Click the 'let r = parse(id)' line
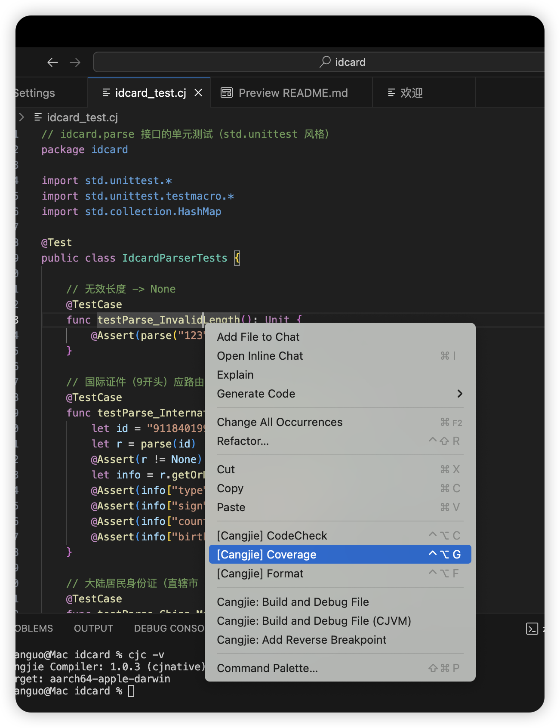 pos(144,444)
